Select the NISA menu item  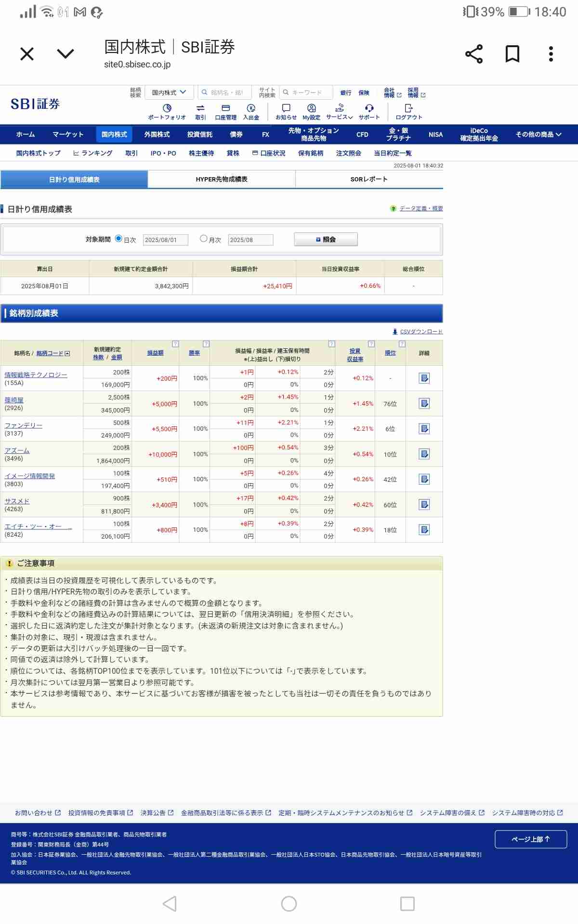435,135
